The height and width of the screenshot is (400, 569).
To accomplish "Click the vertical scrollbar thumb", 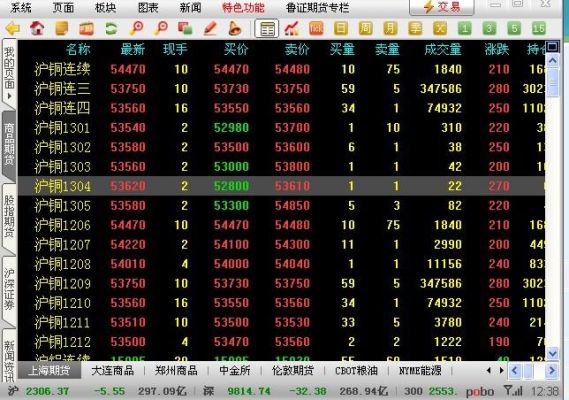I will (553, 82).
